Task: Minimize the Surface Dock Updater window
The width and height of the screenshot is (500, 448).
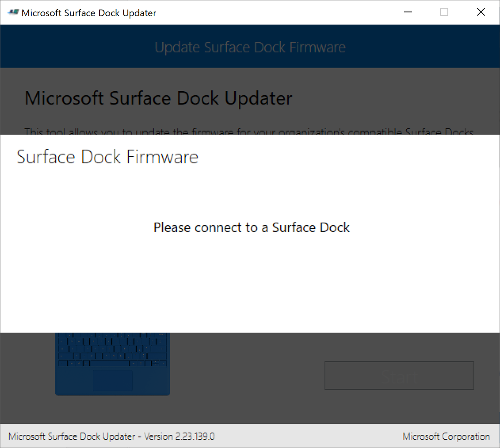Action: point(408,12)
